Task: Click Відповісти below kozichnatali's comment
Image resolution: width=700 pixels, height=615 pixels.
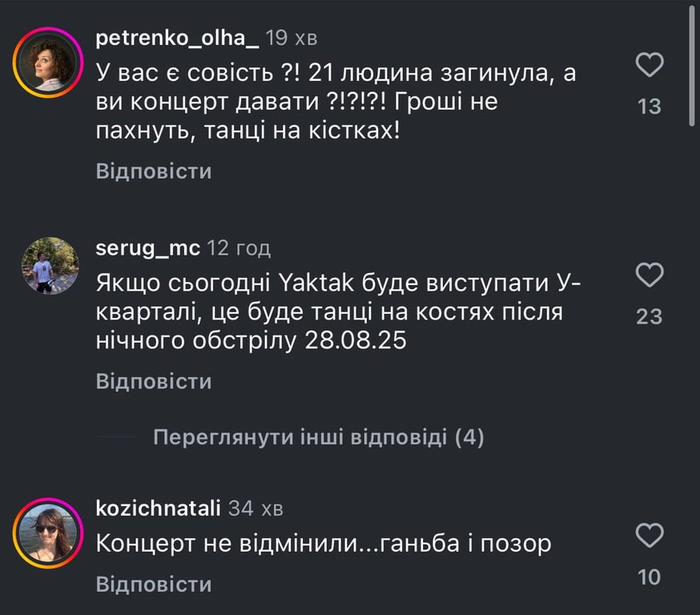Action: click(154, 585)
